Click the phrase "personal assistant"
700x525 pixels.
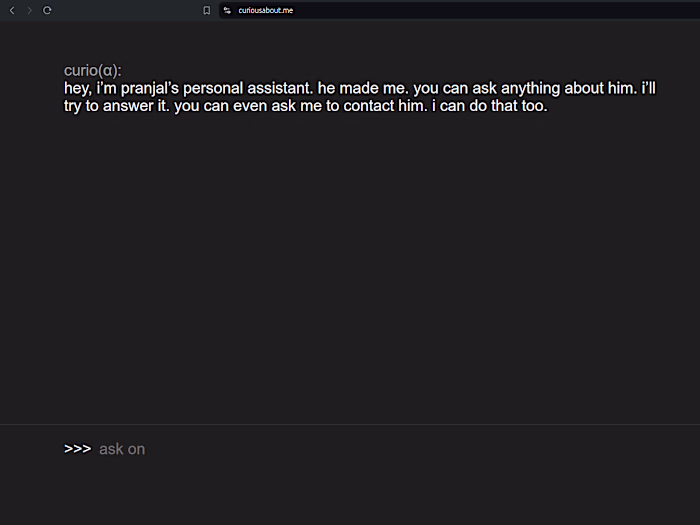pyautogui.click(x=253, y=88)
